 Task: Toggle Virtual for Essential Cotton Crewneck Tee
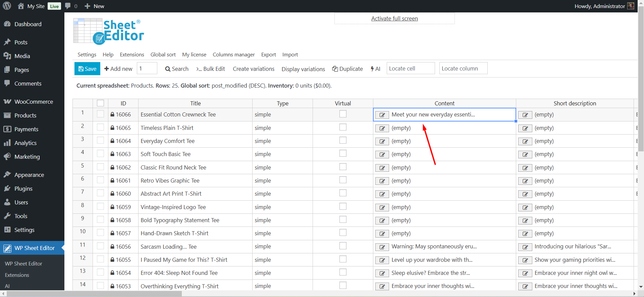tap(343, 114)
